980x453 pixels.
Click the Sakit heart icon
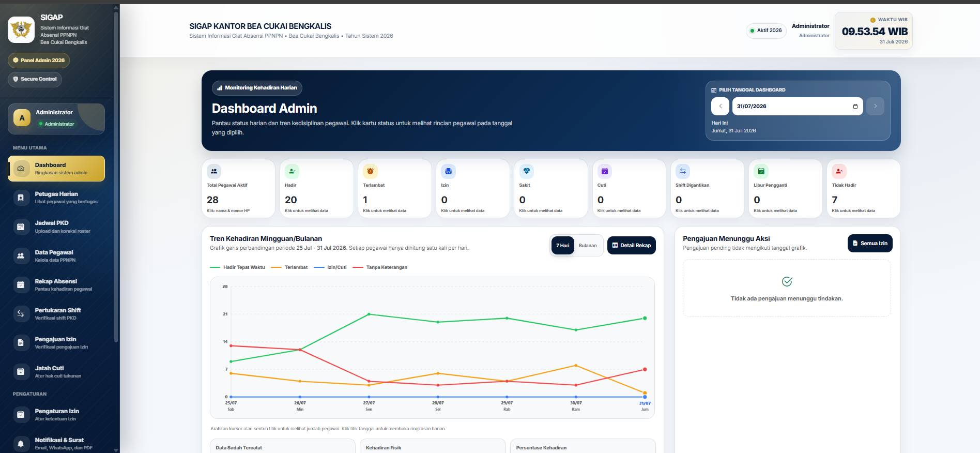(527, 171)
